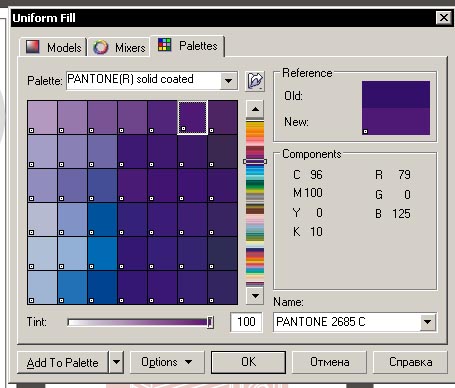Screen dimensions: 455x388
Task: Click the B value 125
Action: (401, 213)
